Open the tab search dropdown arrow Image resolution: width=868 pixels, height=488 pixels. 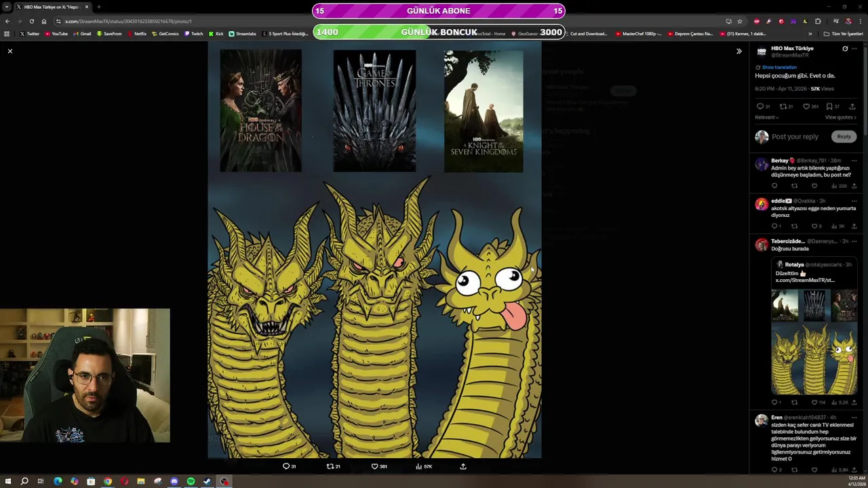7,7
